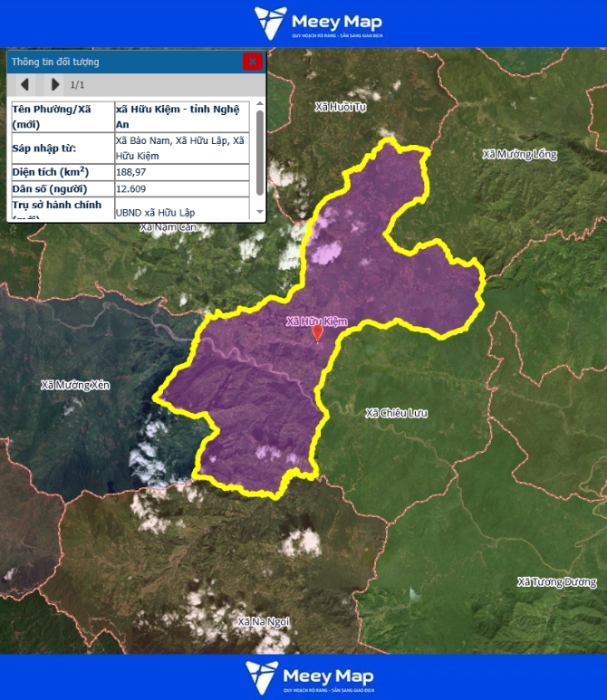Click the previous record arrow in info panel
Image resolution: width=607 pixels, height=700 pixels.
click(x=25, y=84)
